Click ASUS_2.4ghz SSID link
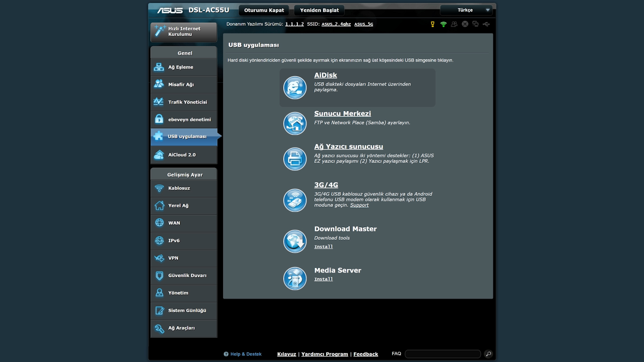Image resolution: width=644 pixels, height=362 pixels. (x=336, y=24)
